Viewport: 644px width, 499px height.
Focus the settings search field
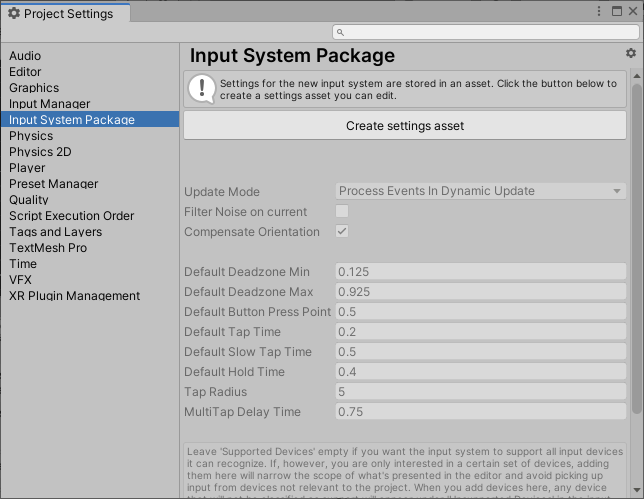[486, 32]
